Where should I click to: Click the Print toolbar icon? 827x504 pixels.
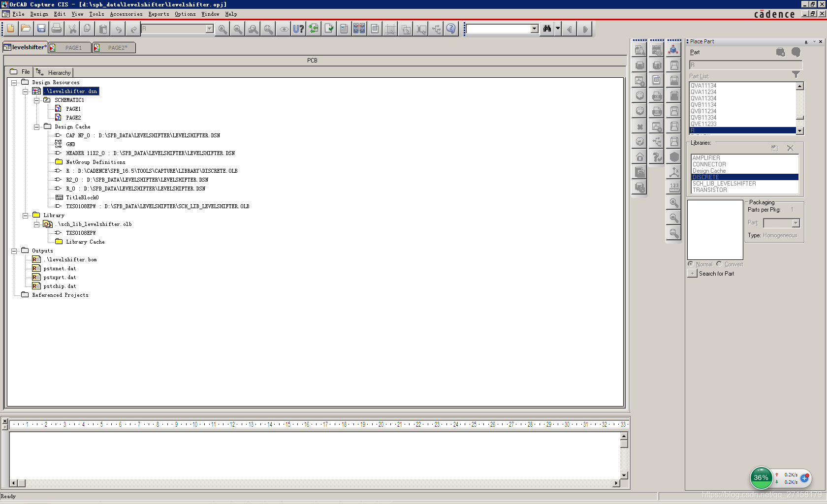point(57,29)
